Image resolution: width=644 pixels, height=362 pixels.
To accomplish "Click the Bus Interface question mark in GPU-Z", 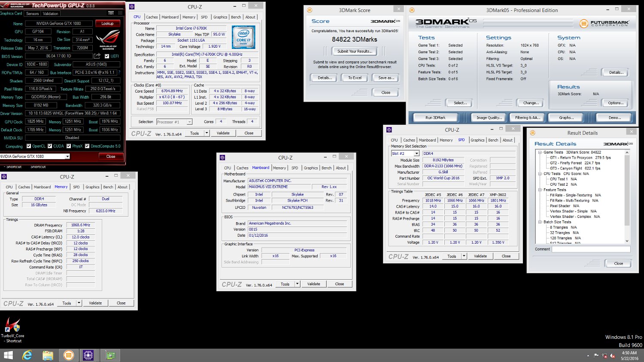I will tap(119, 72).
